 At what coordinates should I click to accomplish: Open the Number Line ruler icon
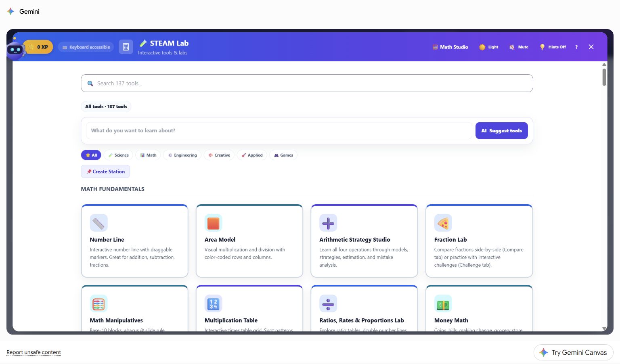[x=98, y=223]
